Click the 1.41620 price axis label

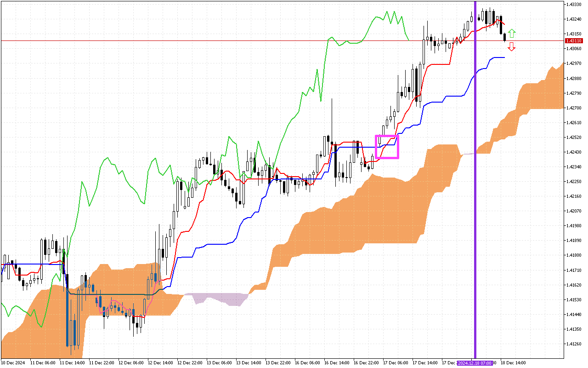coord(573,285)
